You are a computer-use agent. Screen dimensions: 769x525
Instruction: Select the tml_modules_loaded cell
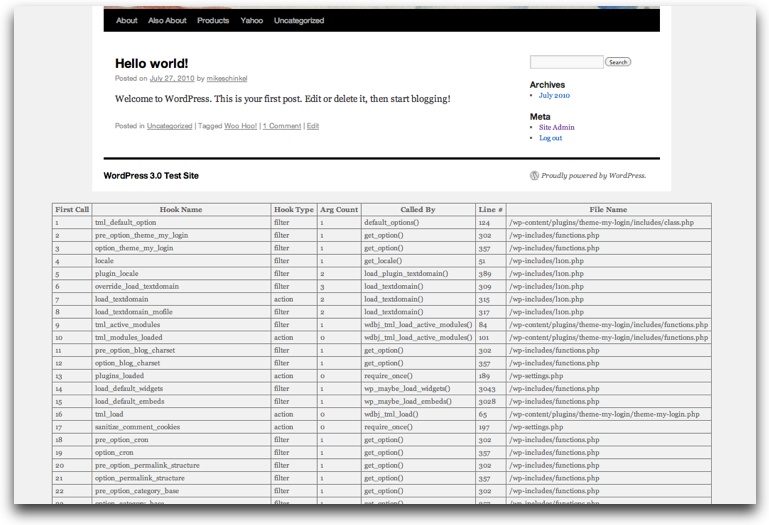[x=181, y=337]
